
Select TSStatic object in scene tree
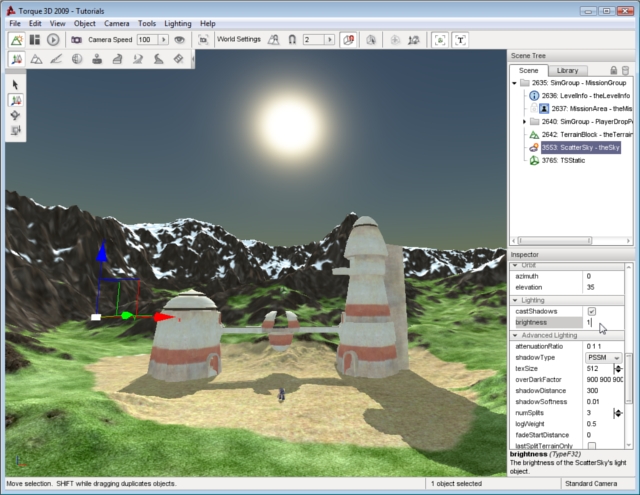tap(563, 160)
